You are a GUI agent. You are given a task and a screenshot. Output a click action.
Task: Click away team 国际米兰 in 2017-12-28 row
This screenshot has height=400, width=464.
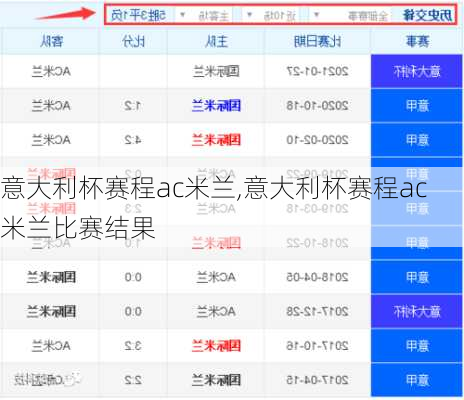pyautogui.click(x=51, y=311)
